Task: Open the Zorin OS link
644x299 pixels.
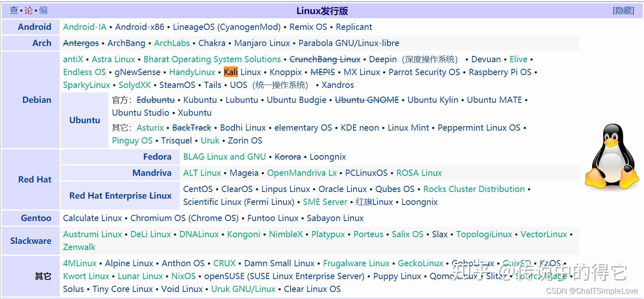Action: pyautogui.click(x=245, y=141)
